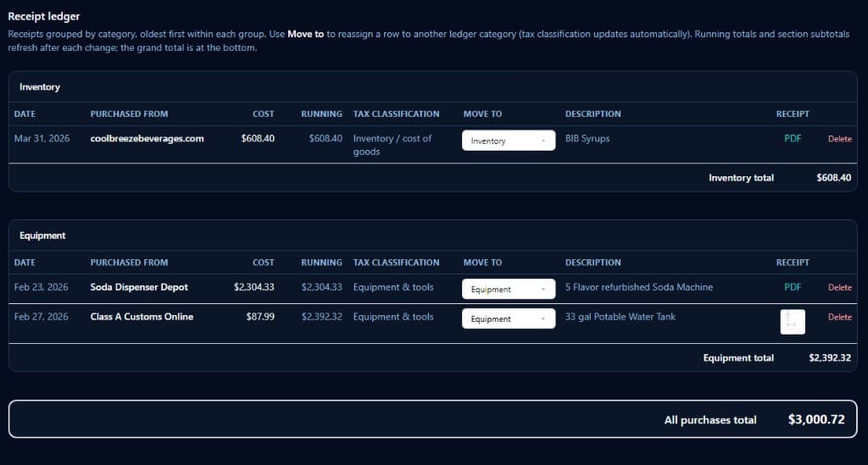Click the 5 Flavor refurbished Soda Machine description

639,287
